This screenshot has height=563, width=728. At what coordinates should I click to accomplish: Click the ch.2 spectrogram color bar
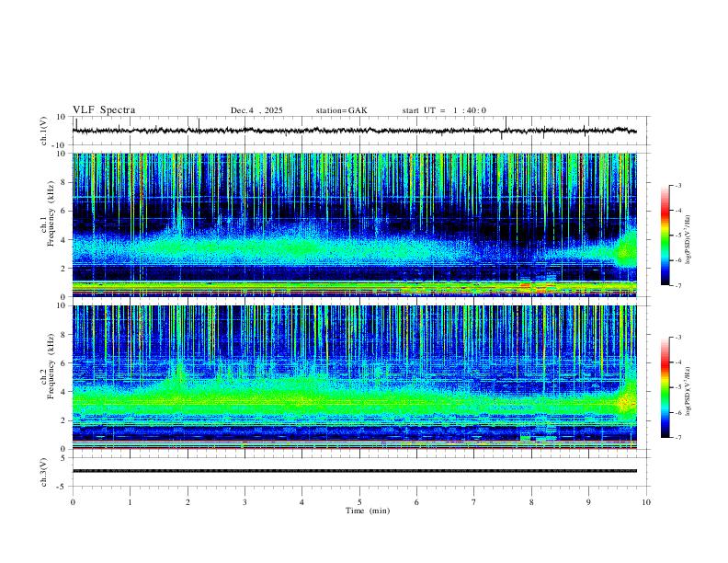[665, 387]
